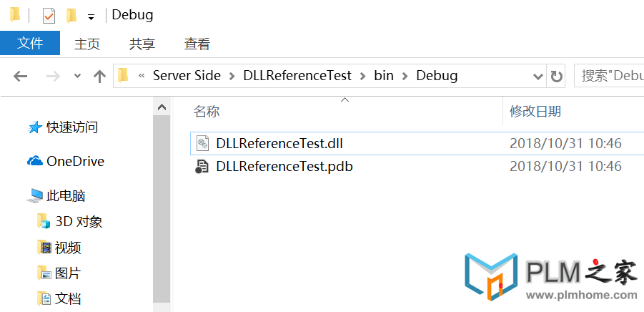The image size is (644, 312).
Task: Open the 共享 ribbon tab
Action: [142, 44]
